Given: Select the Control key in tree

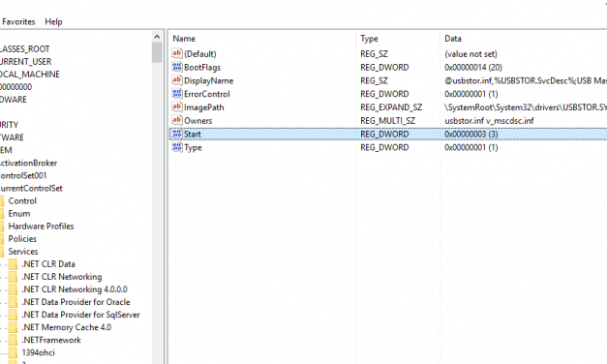Looking at the screenshot, I should pos(22,201).
